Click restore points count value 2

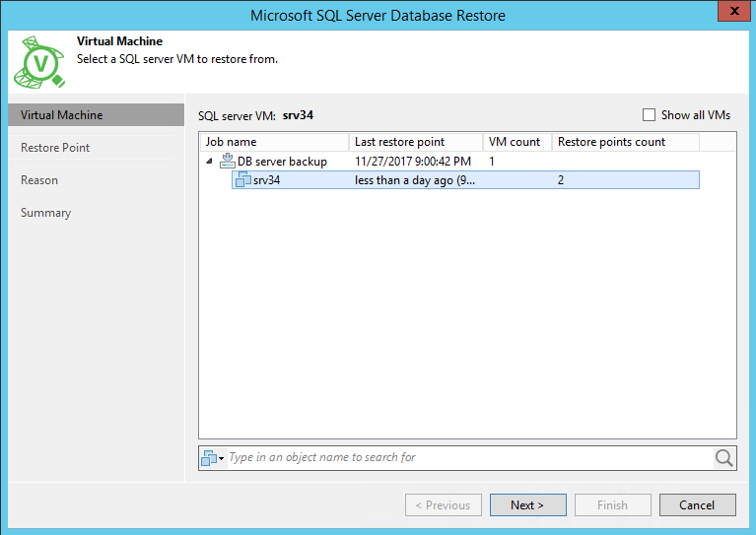561,180
